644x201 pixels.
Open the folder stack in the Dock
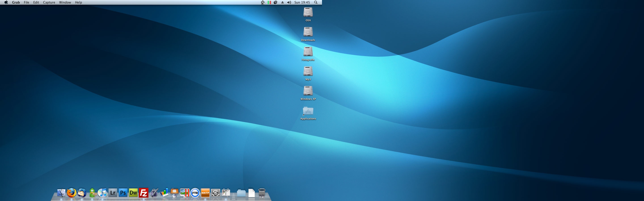pos(241,193)
